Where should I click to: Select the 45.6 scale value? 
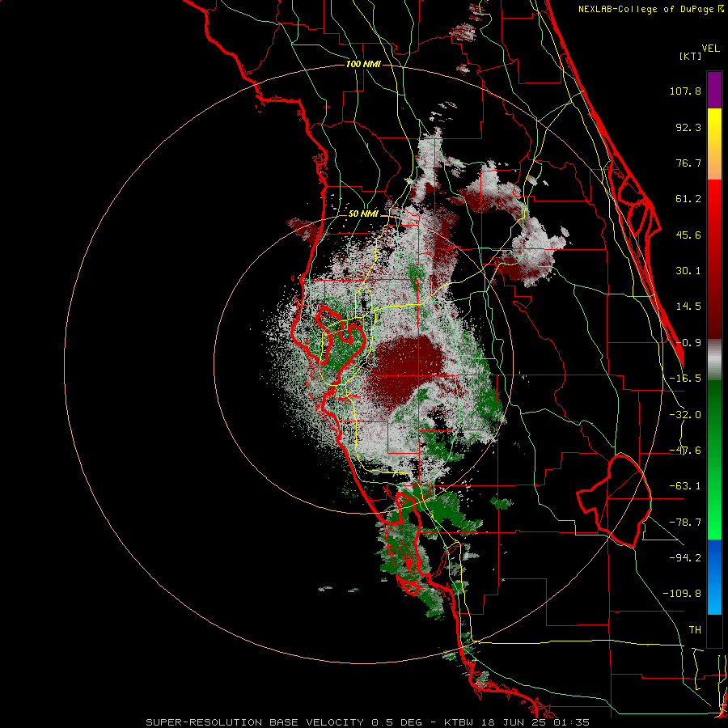click(688, 235)
